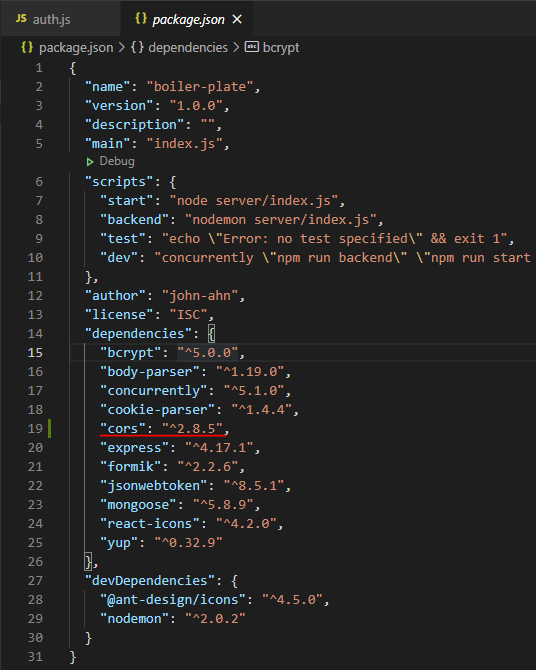Click the "name" key on line 2
This screenshot has height=670, width=536.
107,87
